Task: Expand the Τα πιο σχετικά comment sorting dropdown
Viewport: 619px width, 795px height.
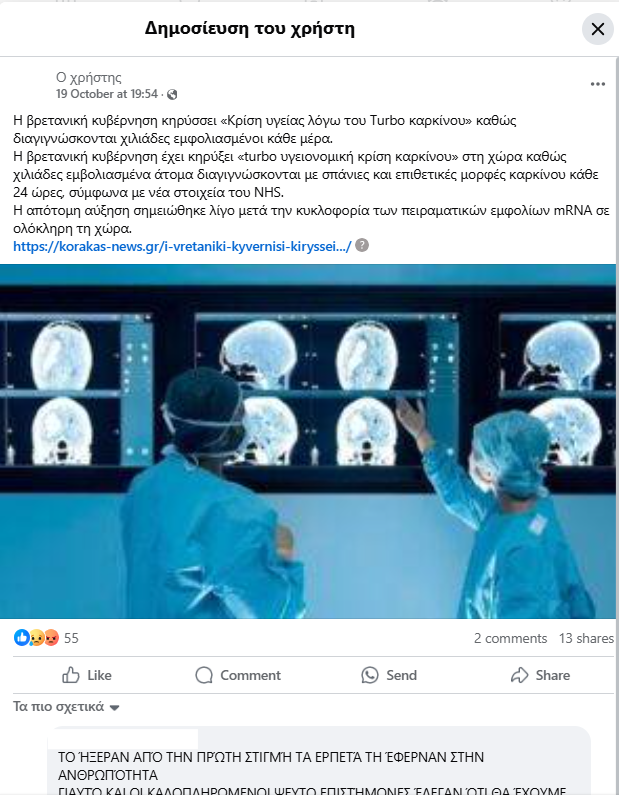Action: 66,707
